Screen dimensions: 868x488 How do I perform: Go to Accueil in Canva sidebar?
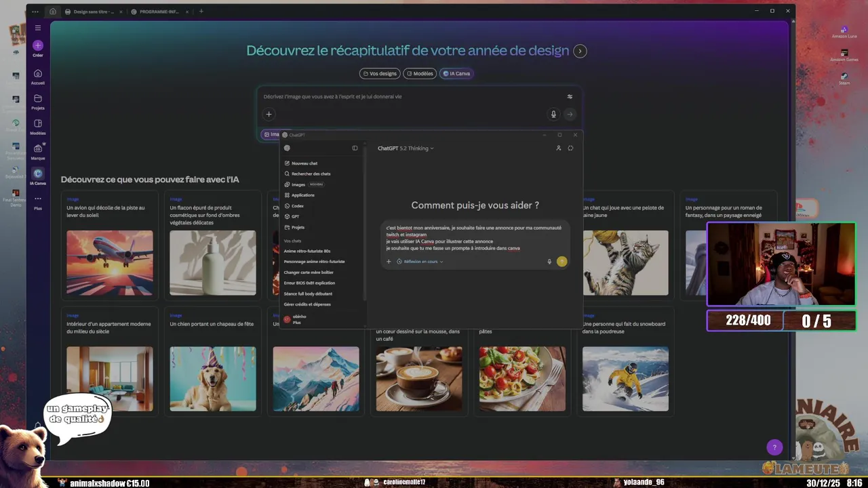click(x=38, y=77)
